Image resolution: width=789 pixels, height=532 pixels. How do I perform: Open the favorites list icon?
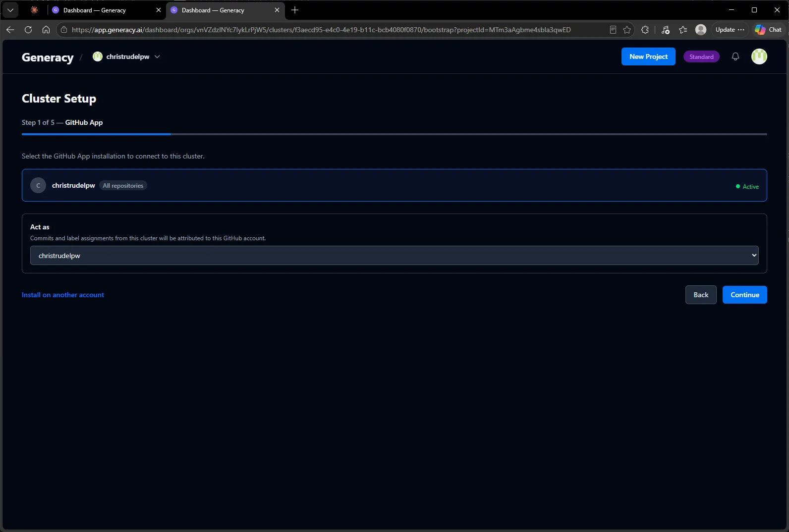(683, 30)
